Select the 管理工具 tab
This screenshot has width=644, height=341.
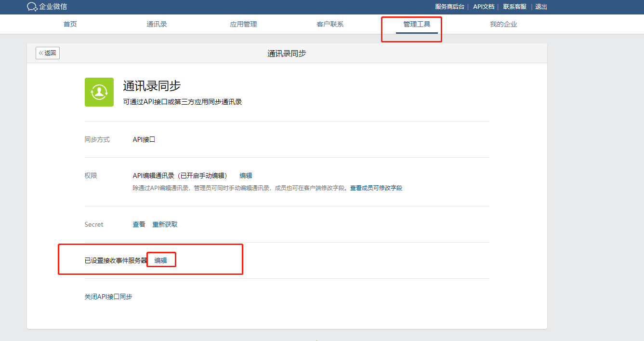pyautogui.click(x=417, y=24)
